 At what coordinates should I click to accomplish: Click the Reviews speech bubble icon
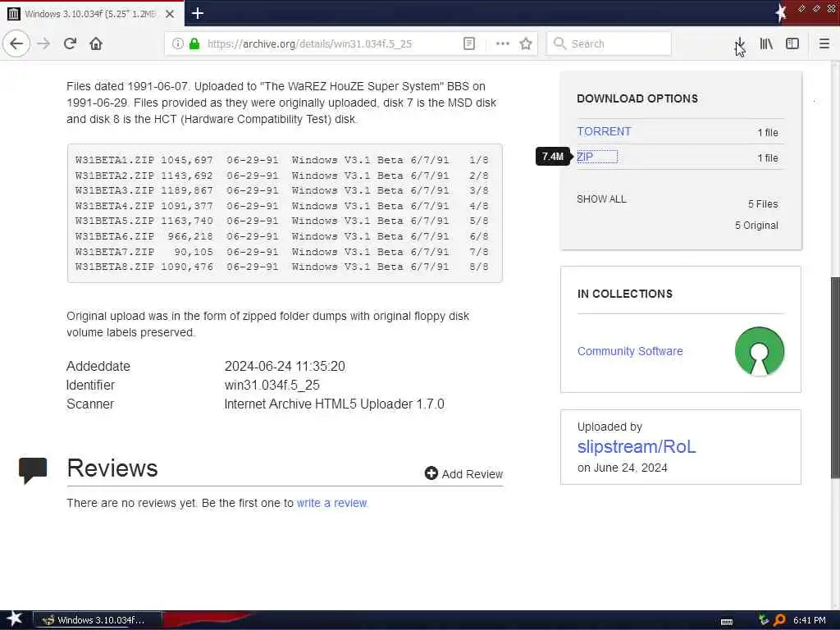coord(33,470)
